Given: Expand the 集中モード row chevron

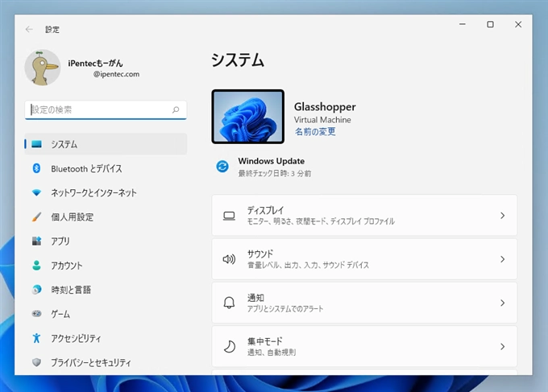Looking at the screenshot, I should point(503,346).
